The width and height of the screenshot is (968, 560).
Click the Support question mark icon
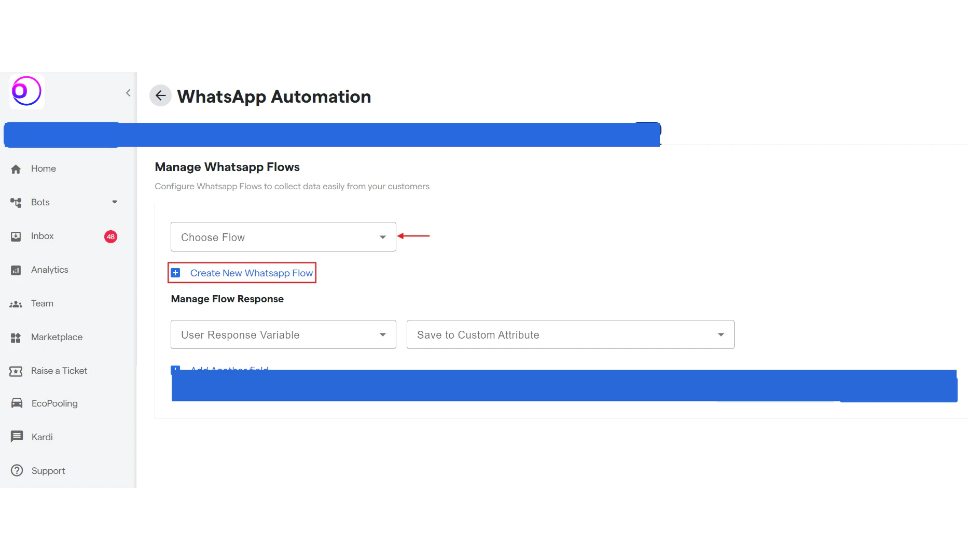point(17,470)
